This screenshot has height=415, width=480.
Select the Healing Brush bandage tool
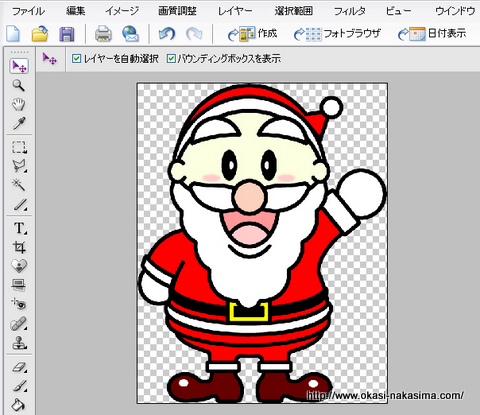pos(19,323)
